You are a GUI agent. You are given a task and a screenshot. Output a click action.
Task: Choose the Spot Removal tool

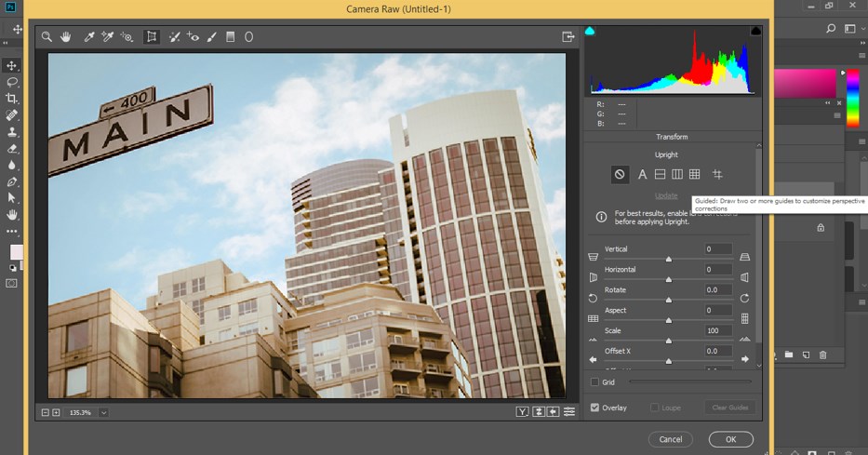[x=174, y=37]
